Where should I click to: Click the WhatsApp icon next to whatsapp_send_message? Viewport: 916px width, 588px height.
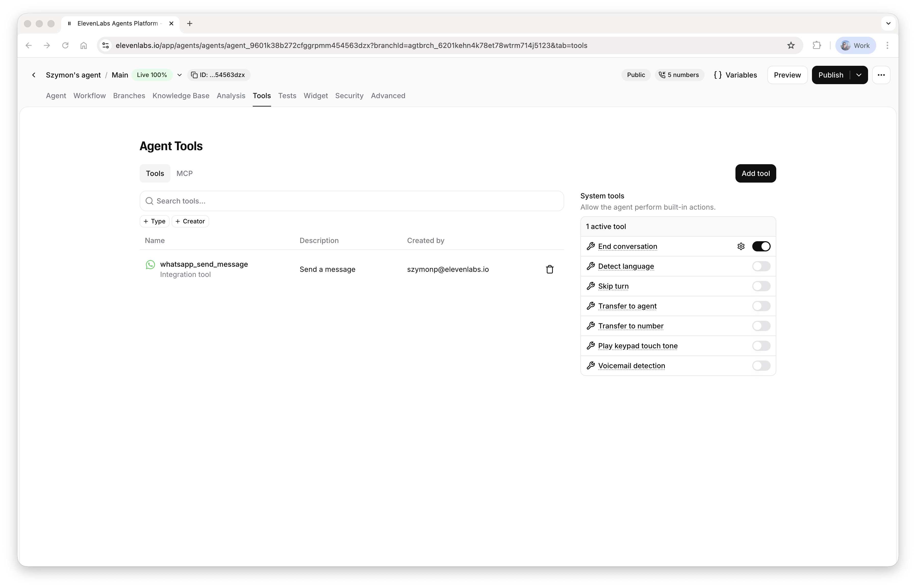(150, 265)
